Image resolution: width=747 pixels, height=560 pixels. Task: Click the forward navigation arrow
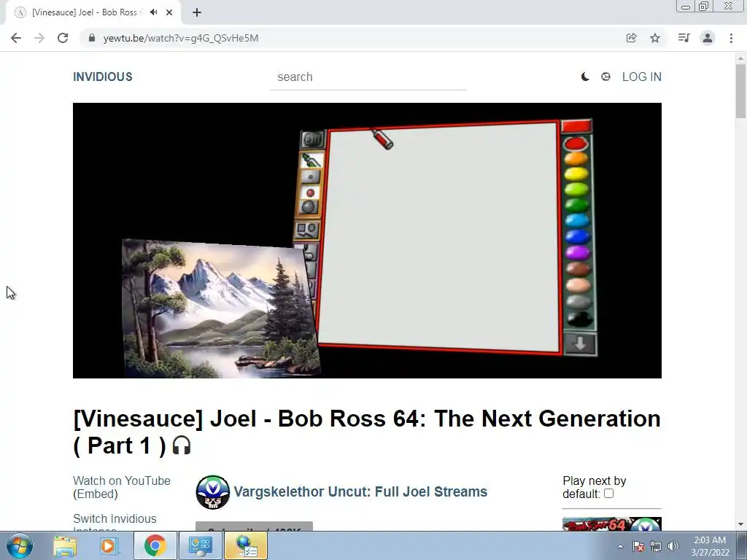[39, 38]
